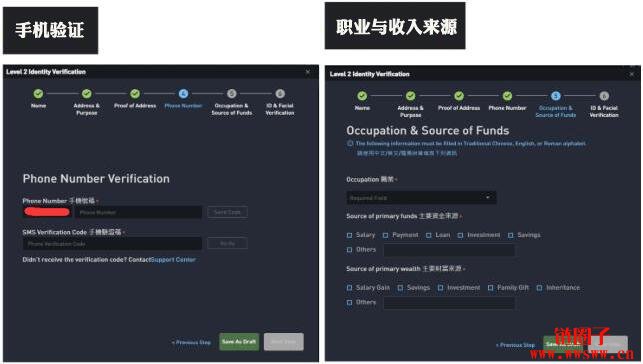Click the Proof of Address step check icon in the left window
643x364 pixels.
pos(135,94)
